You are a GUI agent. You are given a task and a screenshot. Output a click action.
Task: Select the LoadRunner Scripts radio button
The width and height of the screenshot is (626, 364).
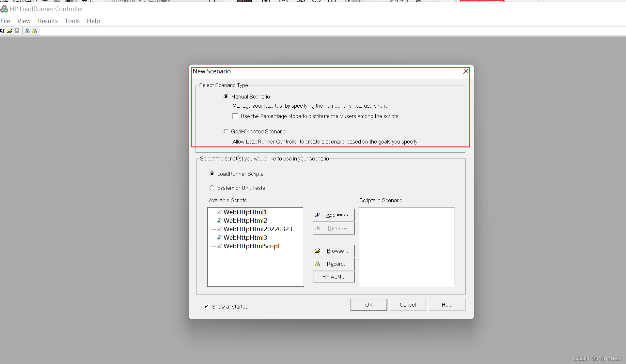(212, 174)
